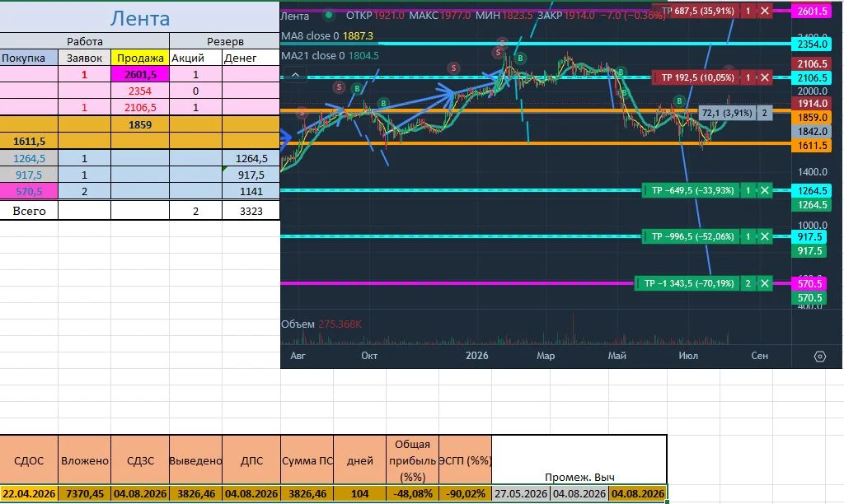This screenshot has height=504, width=844.
Task: Select the -48,08% profit cell
Action: pos(413,493)
